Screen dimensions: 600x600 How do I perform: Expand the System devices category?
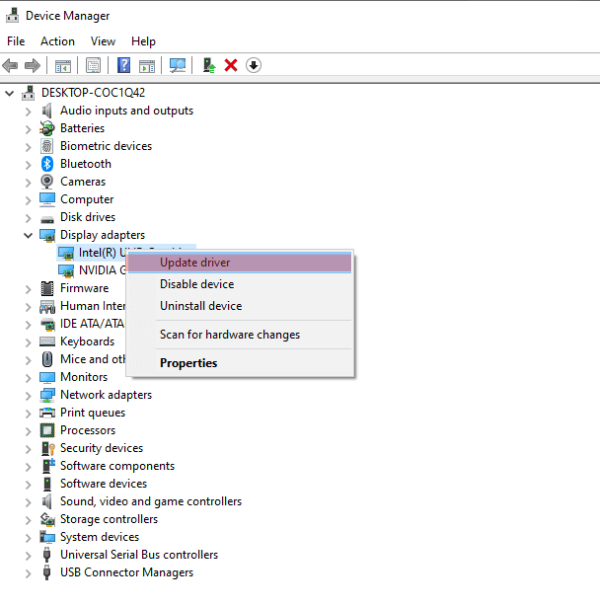pos(28,538)
